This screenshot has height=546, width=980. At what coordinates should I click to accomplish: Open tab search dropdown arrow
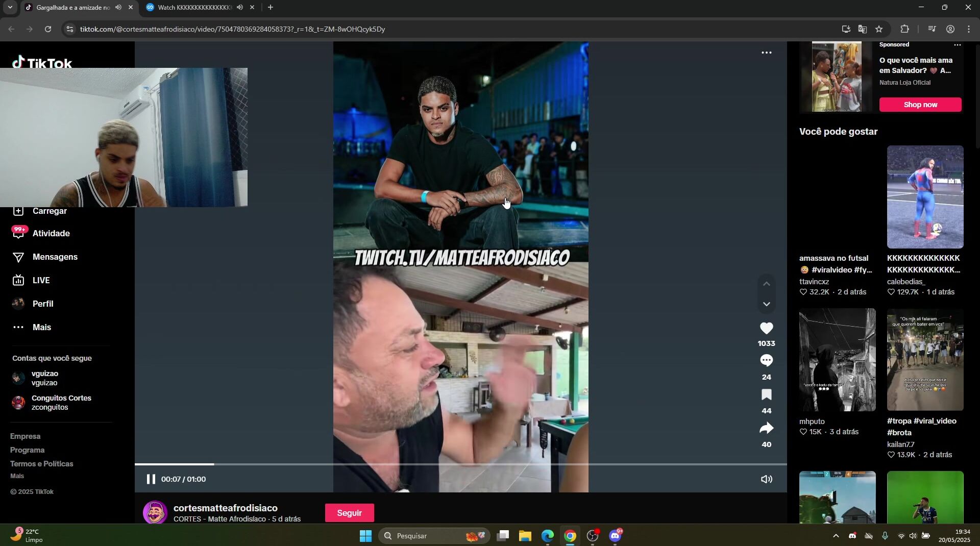pos(10,7)
